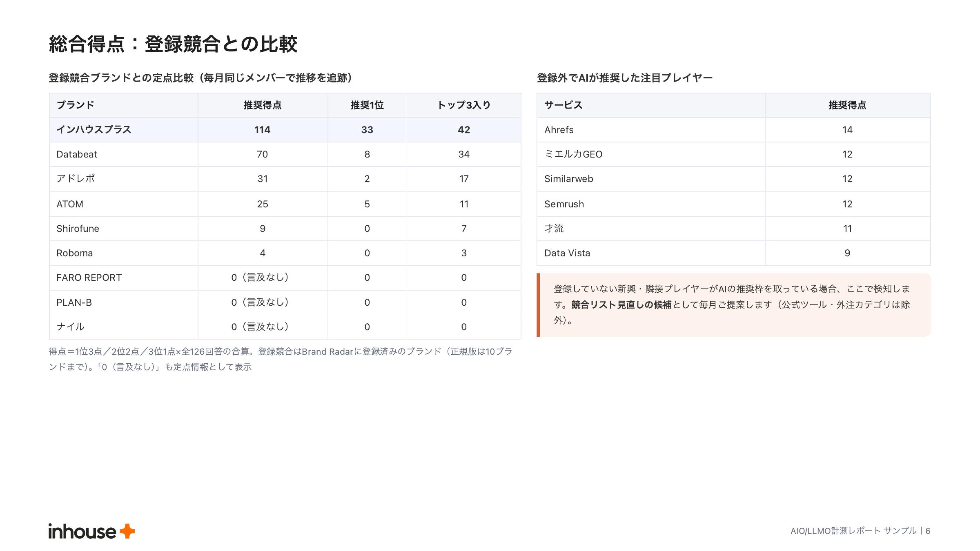Click FARO REPORT's 0（言及なし）score
Image resolution: width=980 pixels, height=551 pixels.
[263, 278]
